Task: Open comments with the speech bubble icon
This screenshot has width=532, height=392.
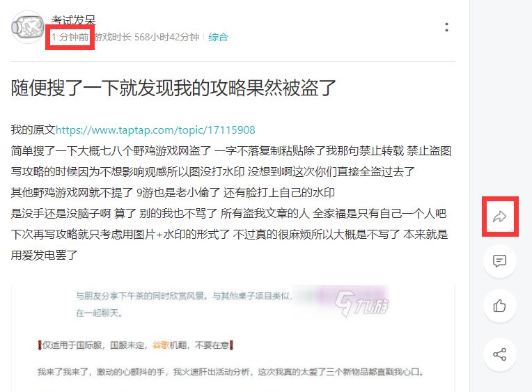Action: click(499, 261)
